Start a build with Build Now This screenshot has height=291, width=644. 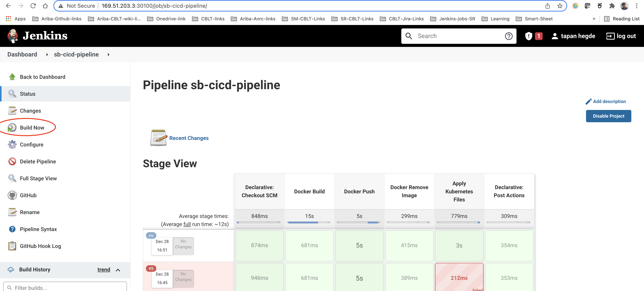click(x=32, y=128)
